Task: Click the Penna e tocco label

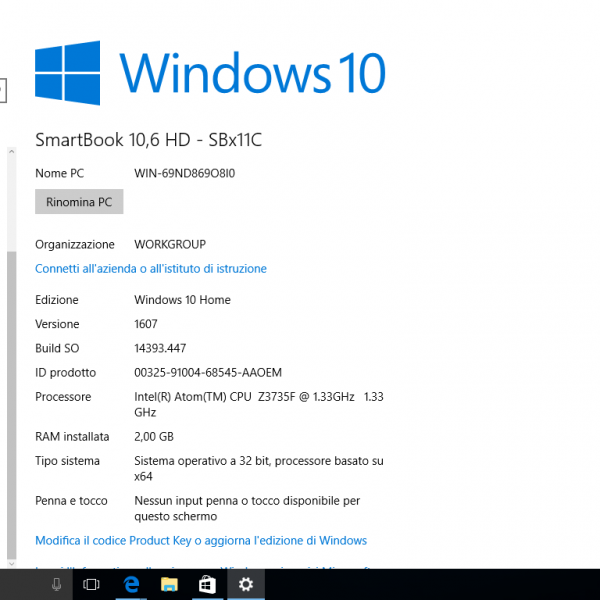Action: click(71, 501)
